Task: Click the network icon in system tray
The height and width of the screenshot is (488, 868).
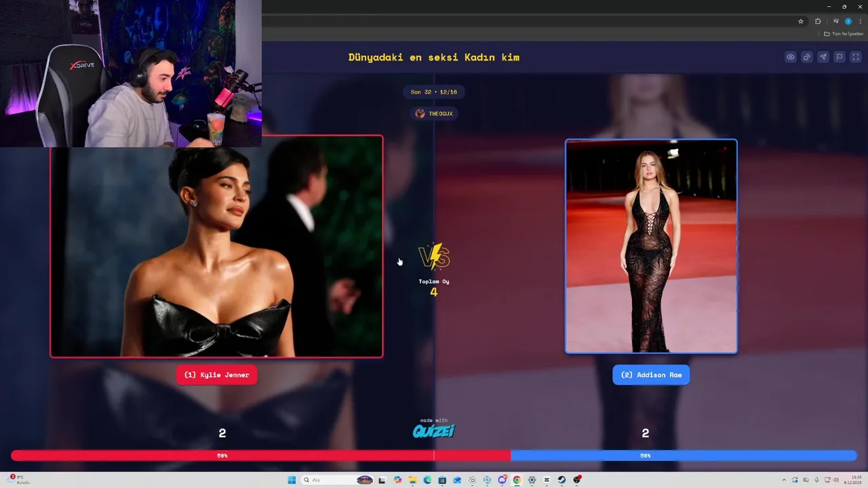Action: [x=827, y=480]
